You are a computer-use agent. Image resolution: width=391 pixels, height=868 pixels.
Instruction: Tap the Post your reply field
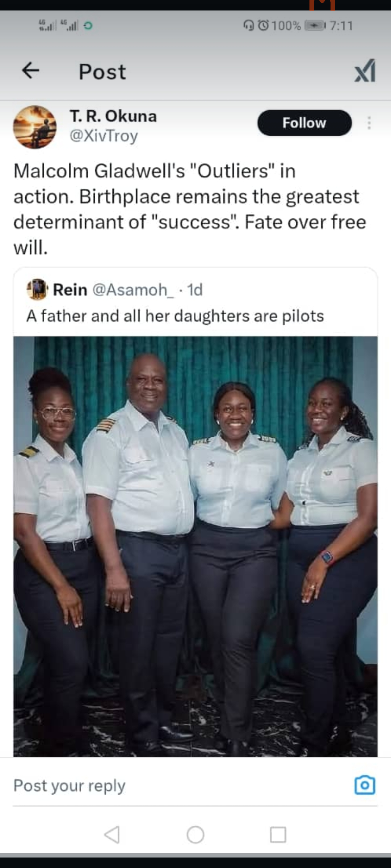pyautogui.click(x=181, y=786)
